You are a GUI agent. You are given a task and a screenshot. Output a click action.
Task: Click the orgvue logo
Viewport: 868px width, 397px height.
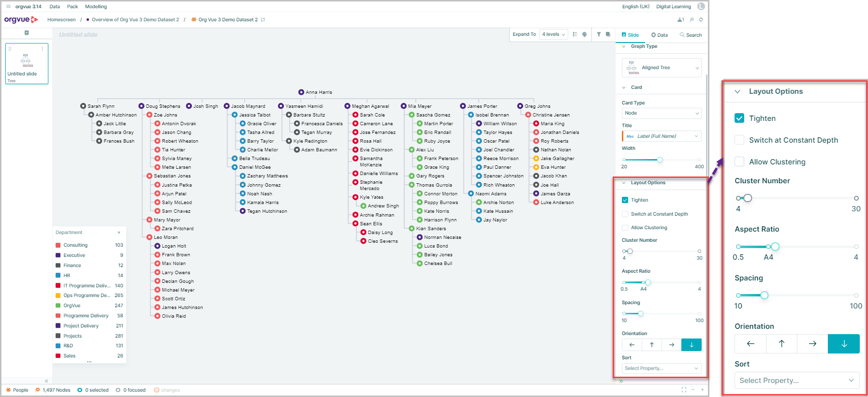click(x=21, y=20)
